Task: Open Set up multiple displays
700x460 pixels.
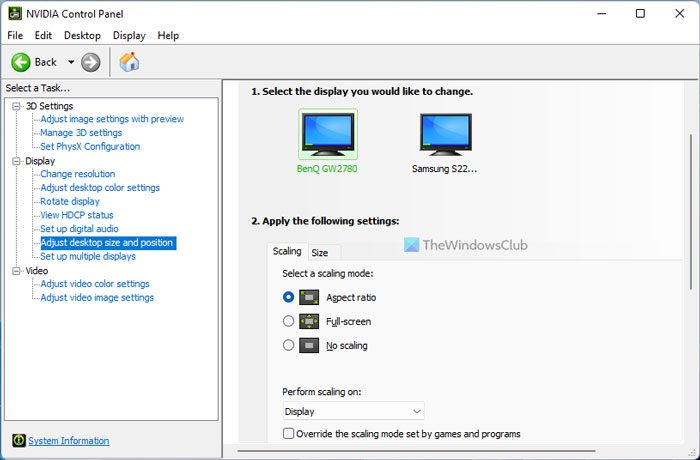Action: pos(88,256)
